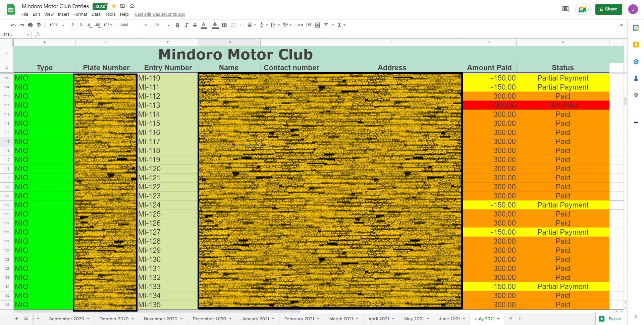Image resolution: width=644 pixels, height=325 pixels.
Task: Open the horizontal align dropdown
Action: [x=252, y=25]
